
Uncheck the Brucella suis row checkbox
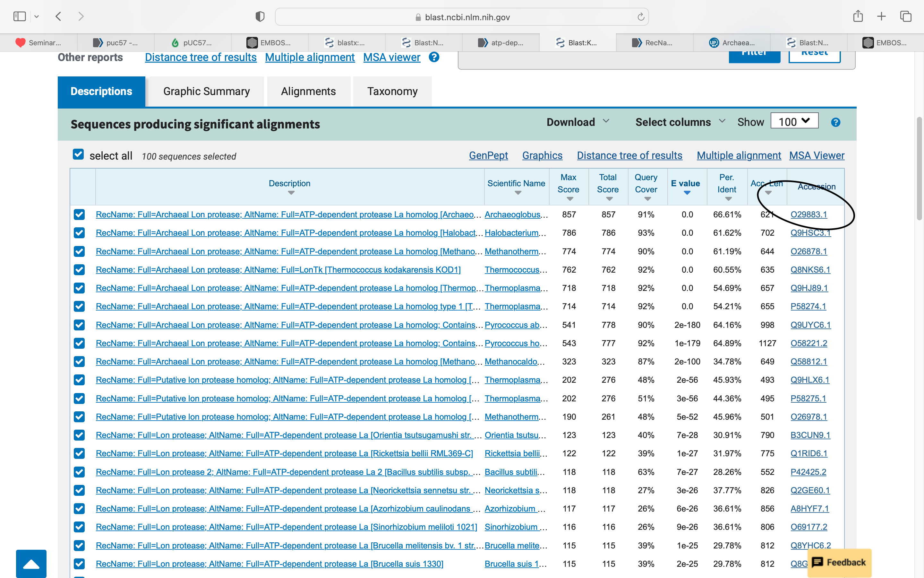79,564
